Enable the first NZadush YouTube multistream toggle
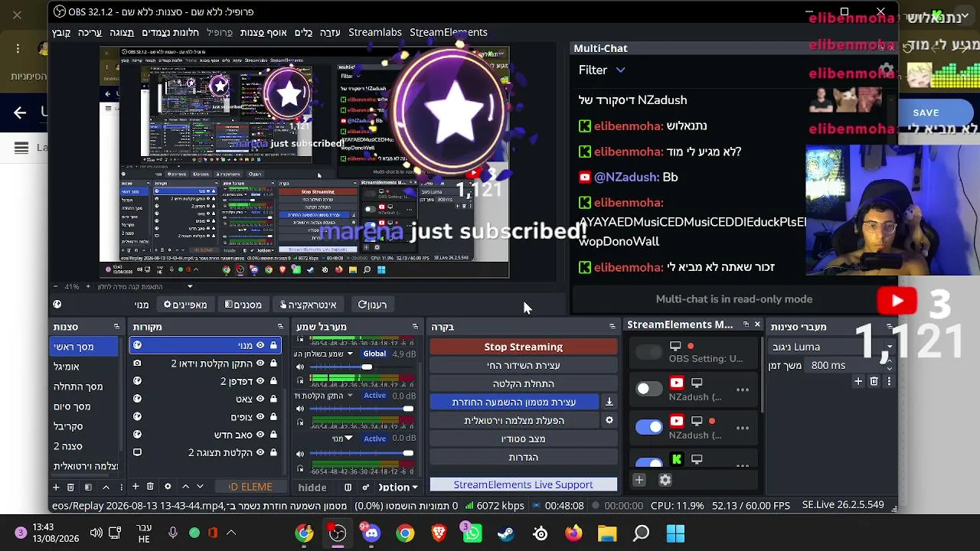This screenshot has height=551, width=980. pyautogui.click(x=649, y=389)
